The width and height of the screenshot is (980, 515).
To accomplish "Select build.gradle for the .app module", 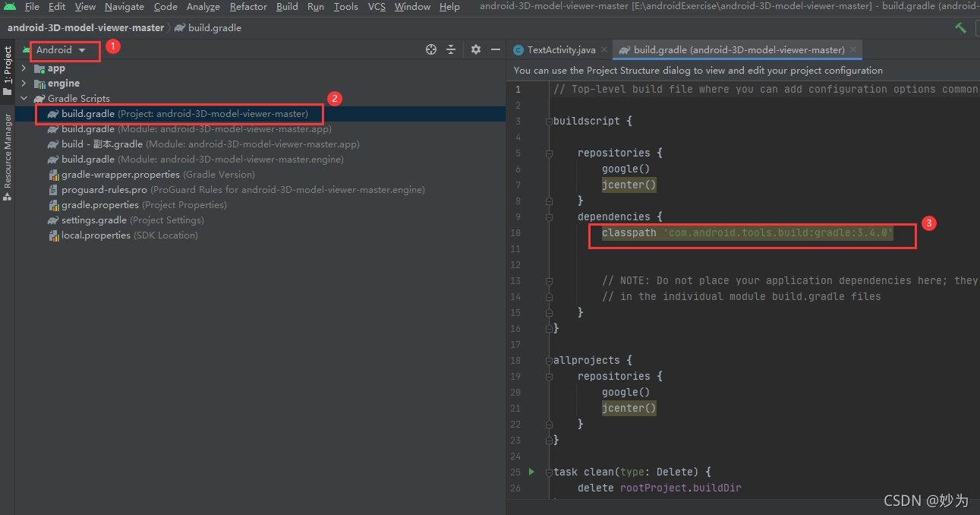I will [189, 129].
